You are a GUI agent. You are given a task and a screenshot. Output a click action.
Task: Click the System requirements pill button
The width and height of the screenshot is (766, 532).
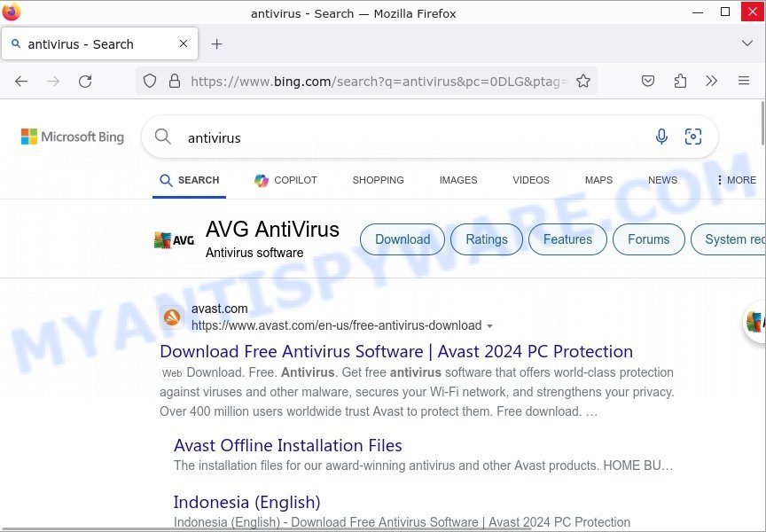(x=729, y=239)
